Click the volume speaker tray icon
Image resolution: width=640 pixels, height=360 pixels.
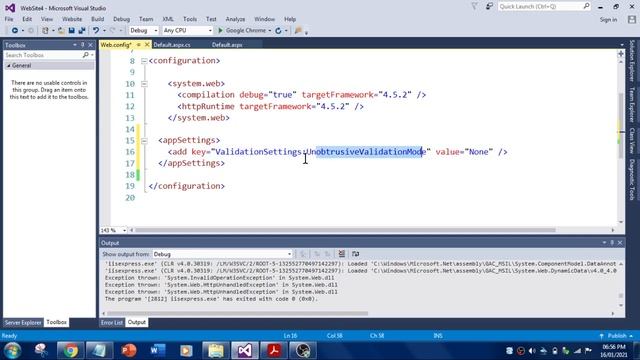[532, 351]
